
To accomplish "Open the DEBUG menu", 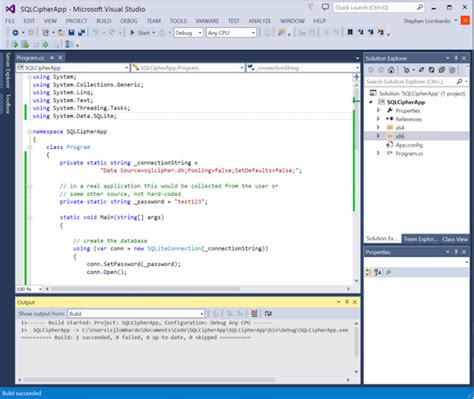I will click(129, 21).
